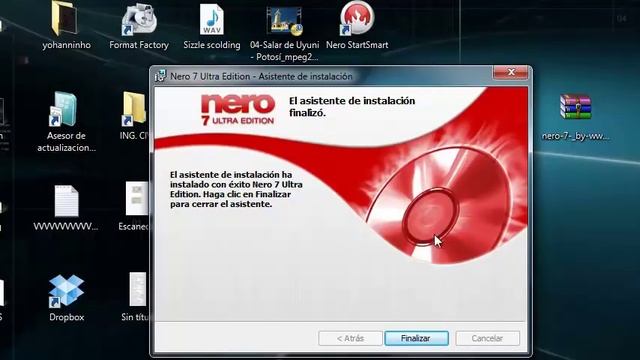Viewport: 640px width, 360px height.
Task: Select the Escaneo file icon
Action: (137, 198)
